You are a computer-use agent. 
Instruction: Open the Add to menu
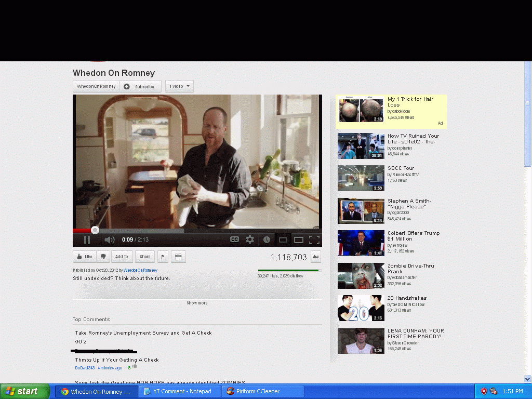(x=122, y=257)
